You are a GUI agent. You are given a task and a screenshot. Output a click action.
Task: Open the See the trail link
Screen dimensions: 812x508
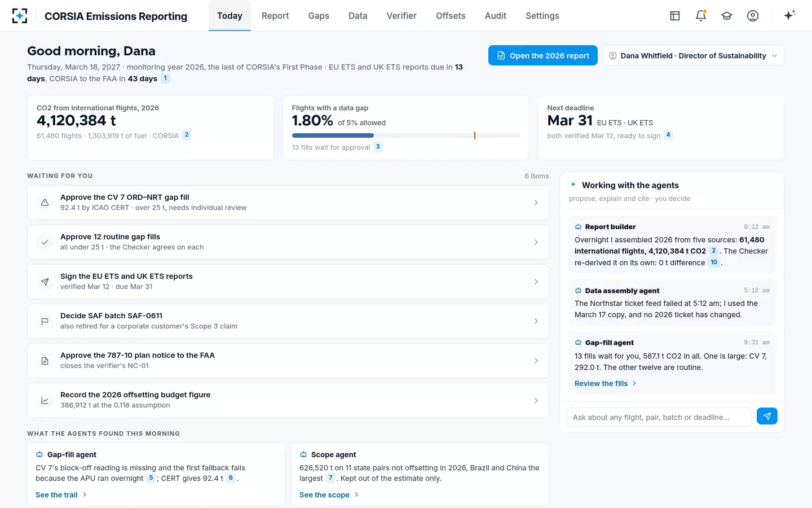click(61, 495)
